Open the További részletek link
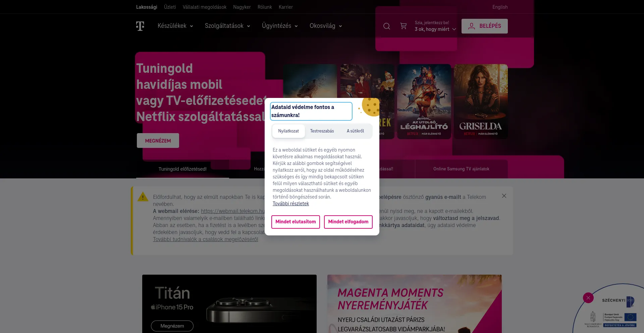The width and height of the screenshot is (644, 333). pyautogui.click(x=291, y=204)
